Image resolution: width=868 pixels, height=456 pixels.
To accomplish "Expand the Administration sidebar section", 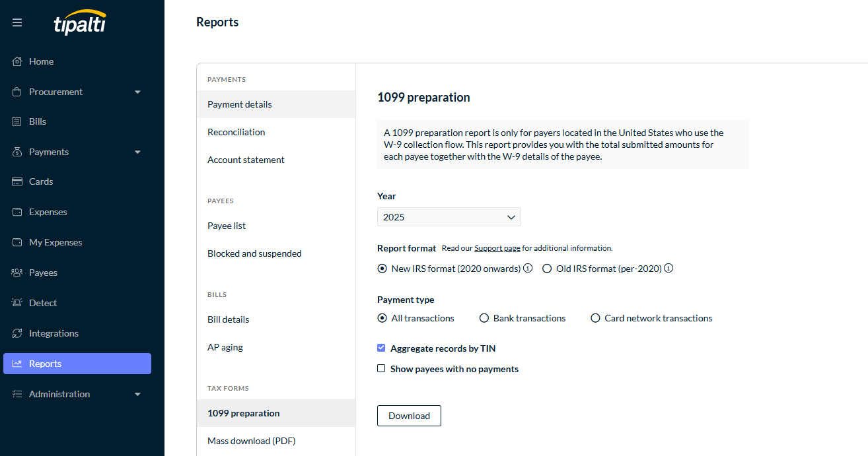I will pos(137,394).
